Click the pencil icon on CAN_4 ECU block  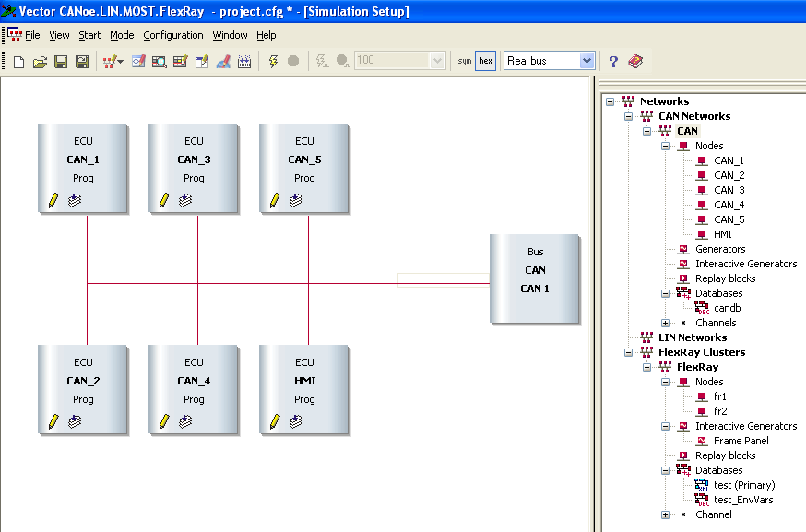[x=164, y=421]
